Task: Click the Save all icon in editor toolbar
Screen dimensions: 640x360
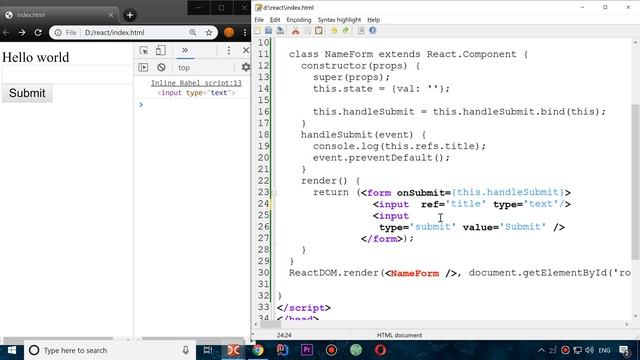Action: pos(280,31)
